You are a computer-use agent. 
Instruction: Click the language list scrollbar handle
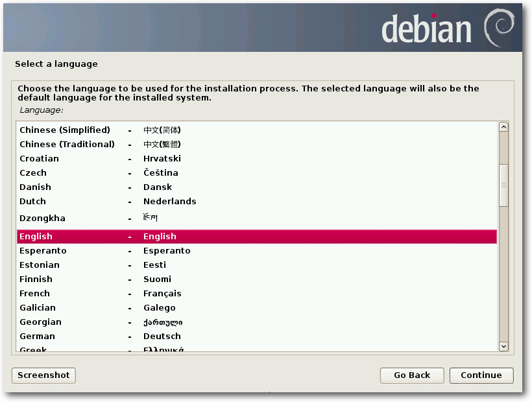(x=503, y=185)
